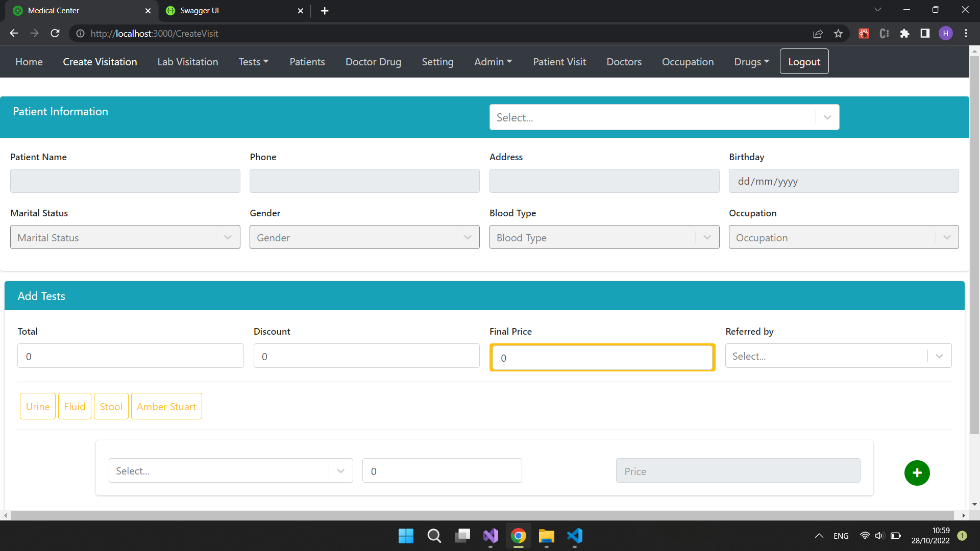Viewport: 980px width, 551px height.
Task: Expand the Referred by dropdown
Action: click(x=838, y=356)
